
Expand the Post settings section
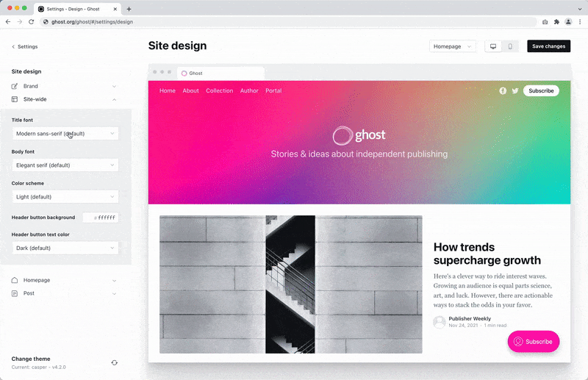click(x=114, y=293)
